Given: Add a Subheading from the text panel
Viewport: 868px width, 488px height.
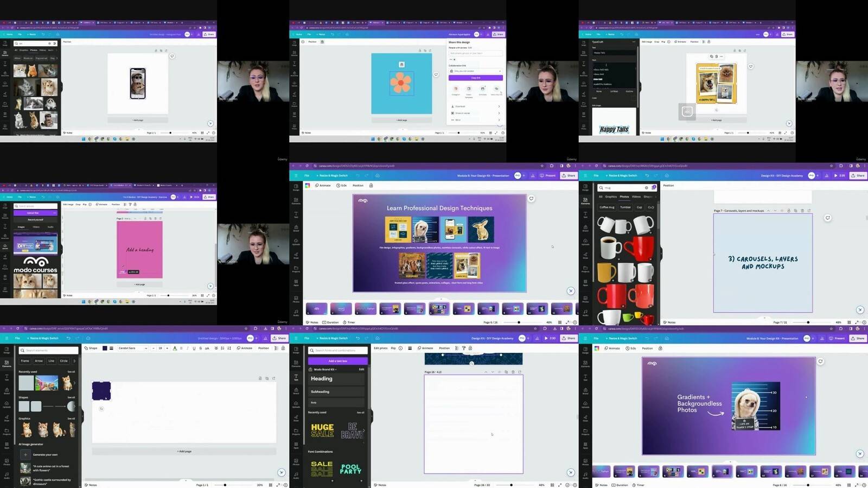Looking at the screenshot, I should point(336,391).
